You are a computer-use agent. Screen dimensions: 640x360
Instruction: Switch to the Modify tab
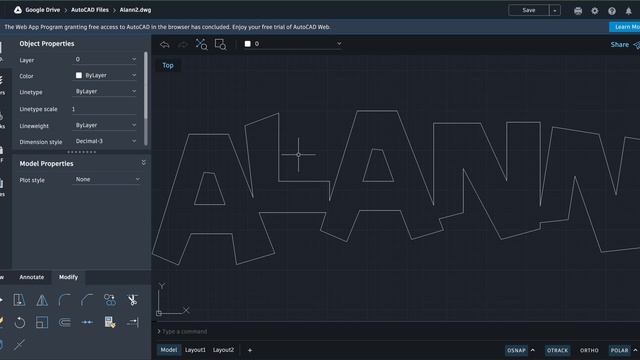(68, 277)
